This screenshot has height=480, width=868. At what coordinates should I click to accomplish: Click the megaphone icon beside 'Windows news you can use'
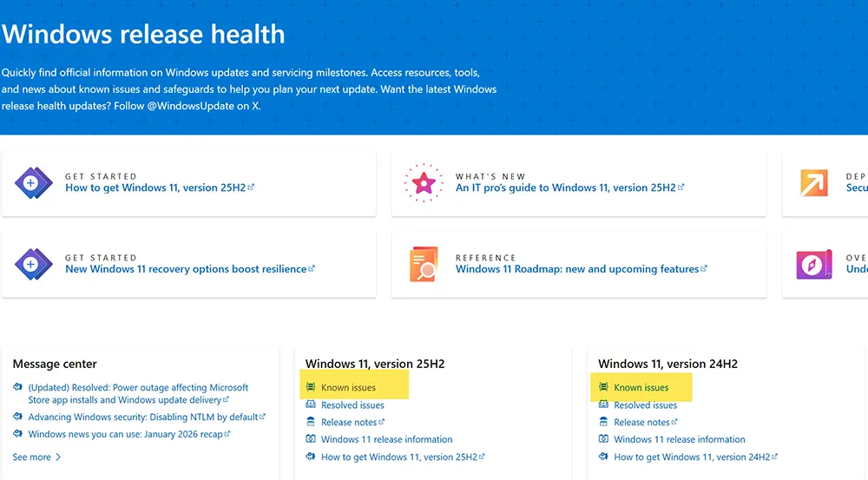[17, 434]
